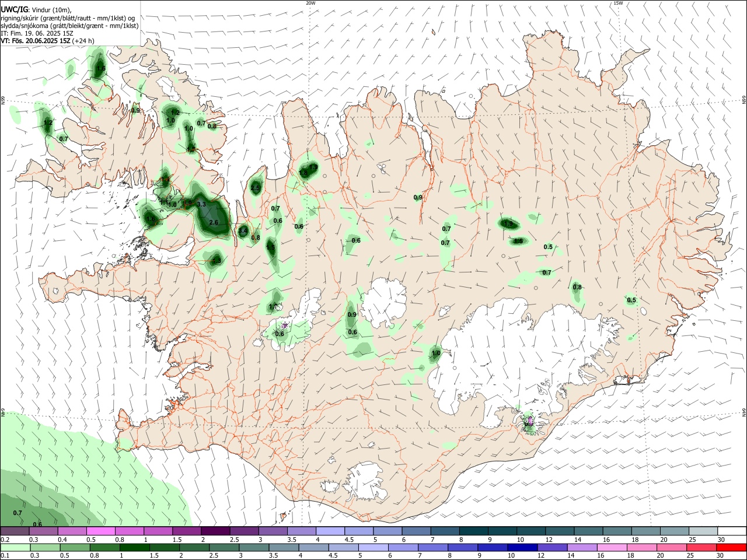Click the 2.6 precipitation value on the map
The image size is (747, 560).
coord(214,223)
